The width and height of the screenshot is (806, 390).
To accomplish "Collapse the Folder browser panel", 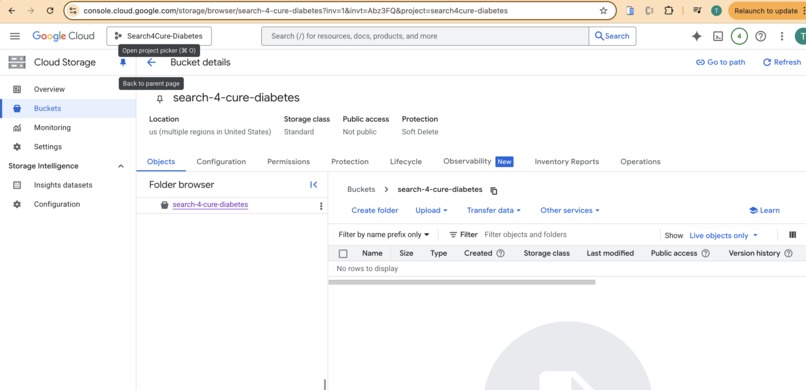I will click(314, 184).
